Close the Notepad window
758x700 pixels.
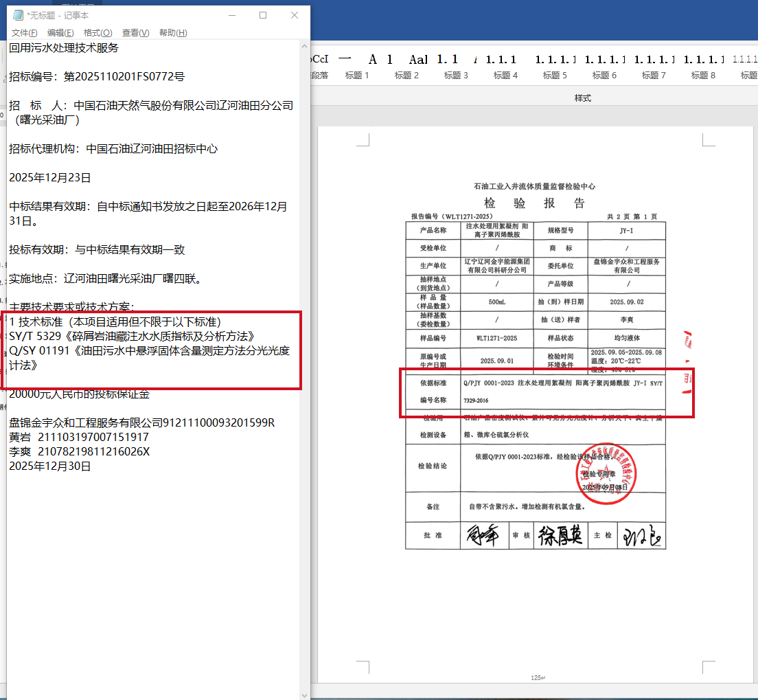pos(295,16)
